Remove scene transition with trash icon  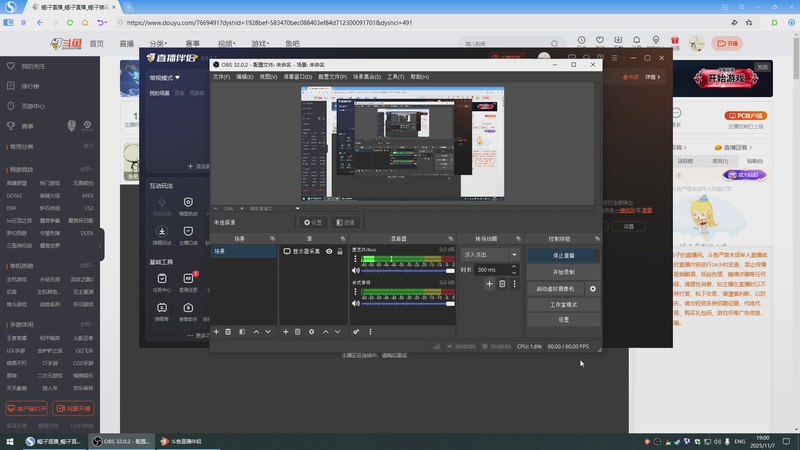pyautogui.click(x=502, y=284)
